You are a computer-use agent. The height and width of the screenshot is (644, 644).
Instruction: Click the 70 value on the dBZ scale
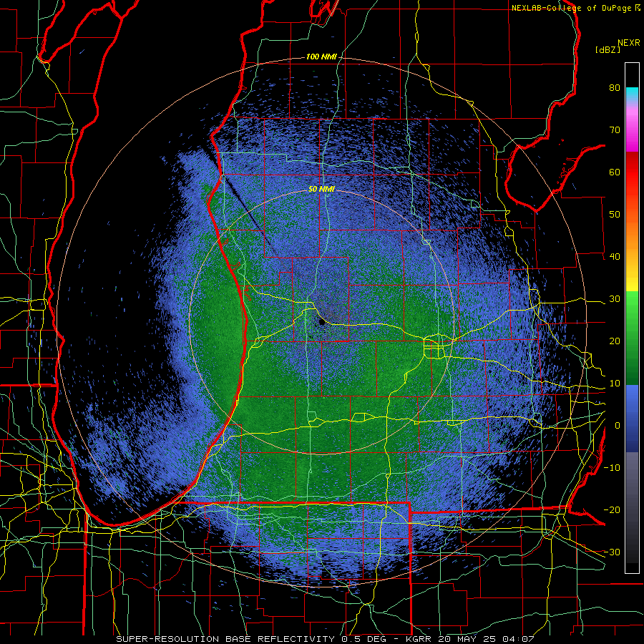pos(615,130)
